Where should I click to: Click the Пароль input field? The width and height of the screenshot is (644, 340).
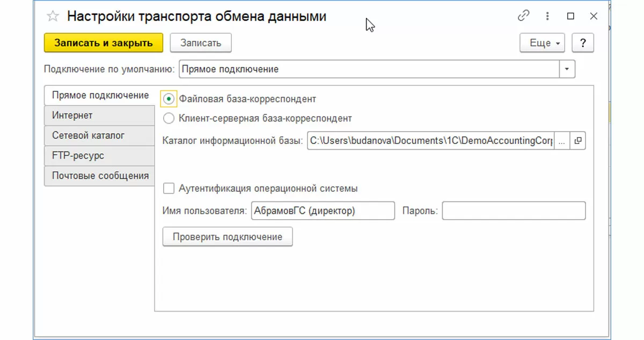click(514, 211)
